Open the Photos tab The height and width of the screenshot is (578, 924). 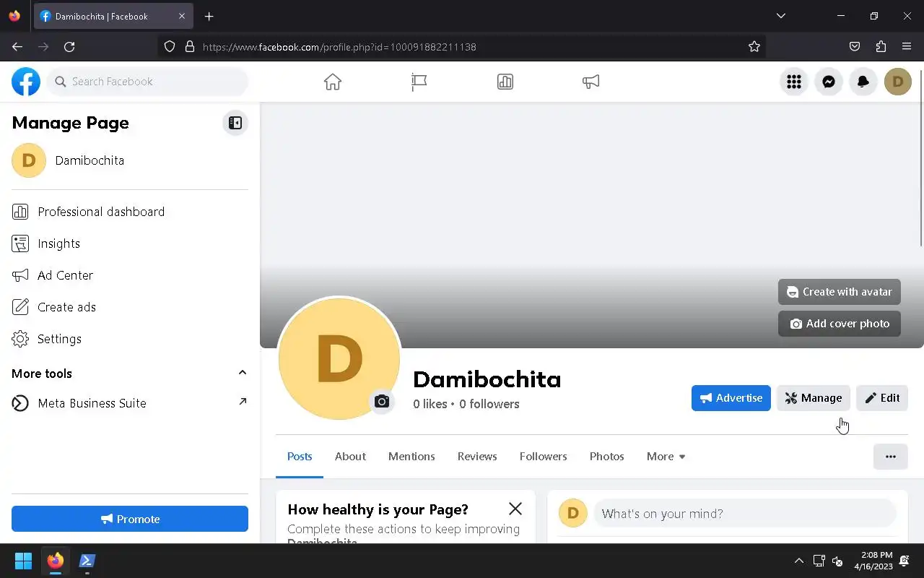(606, 457)
